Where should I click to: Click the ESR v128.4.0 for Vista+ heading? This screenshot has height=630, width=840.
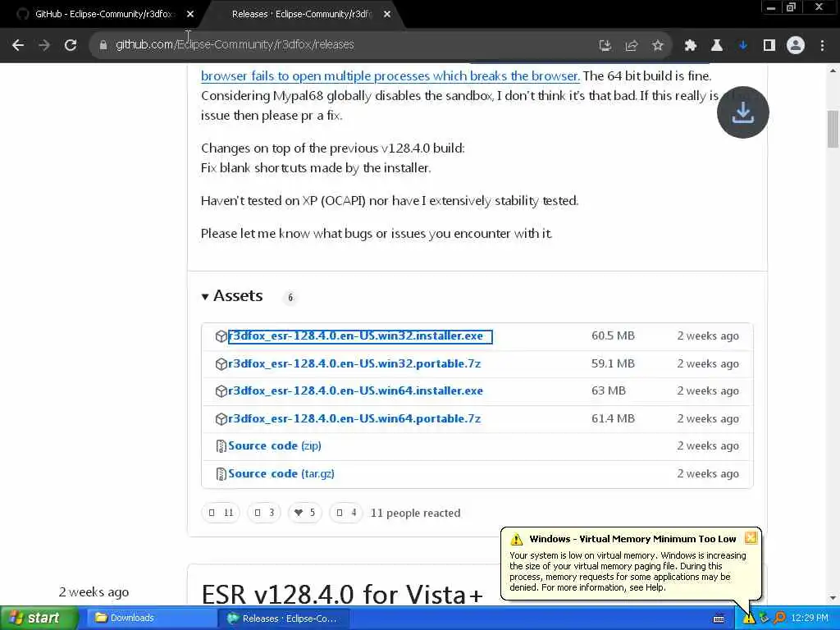click(x=342, y=594)
